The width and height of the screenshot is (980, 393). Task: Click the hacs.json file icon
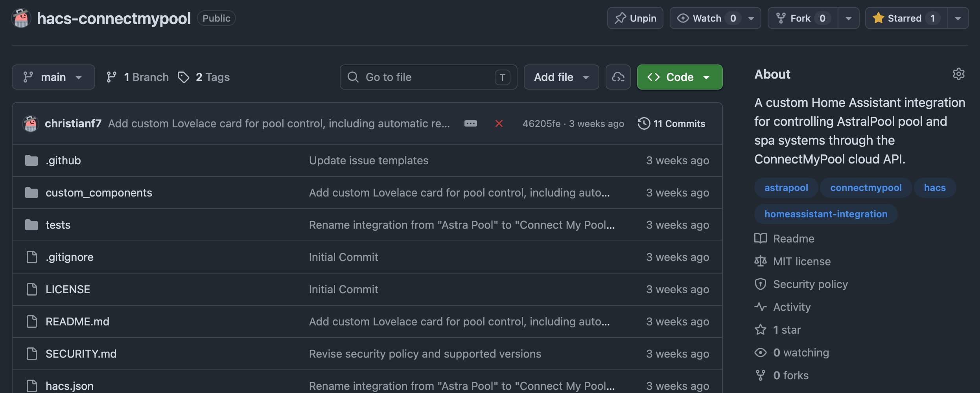pyautogui.click(x=31, y=386)
